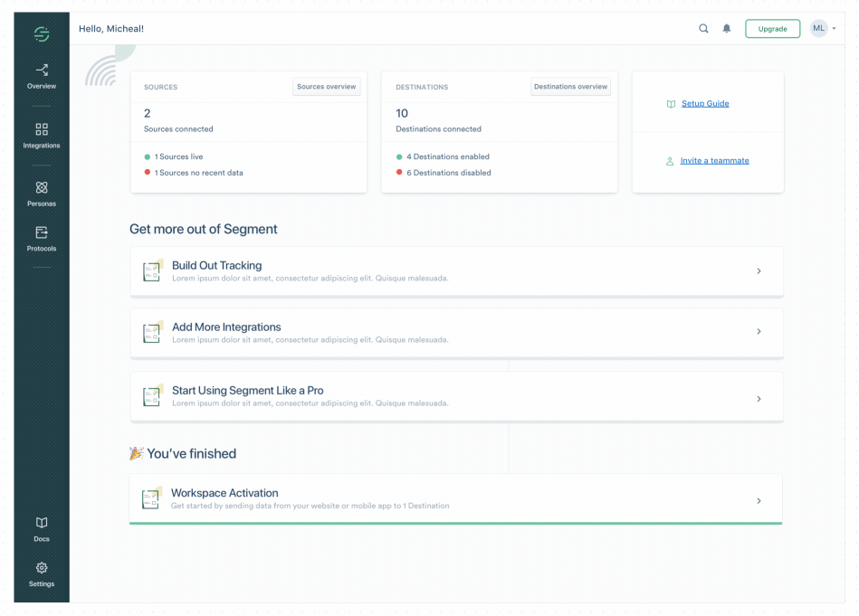The height and width of the screenshot is (616, 859).
Task: Click '2 Sources connected' count
Action: pos(178,120)
